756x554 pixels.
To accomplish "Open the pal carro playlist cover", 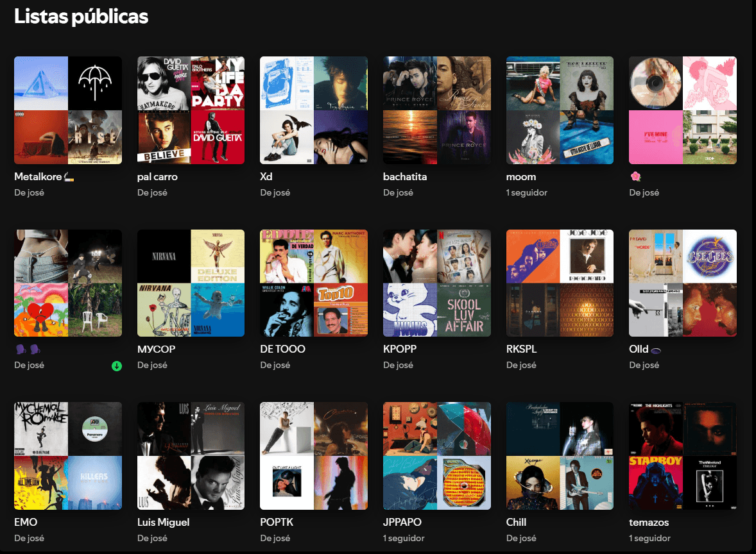I will [191, 110].
